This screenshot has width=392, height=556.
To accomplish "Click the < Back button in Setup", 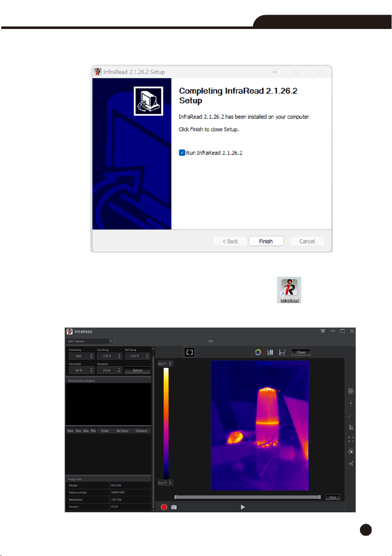I will (230, 241).
